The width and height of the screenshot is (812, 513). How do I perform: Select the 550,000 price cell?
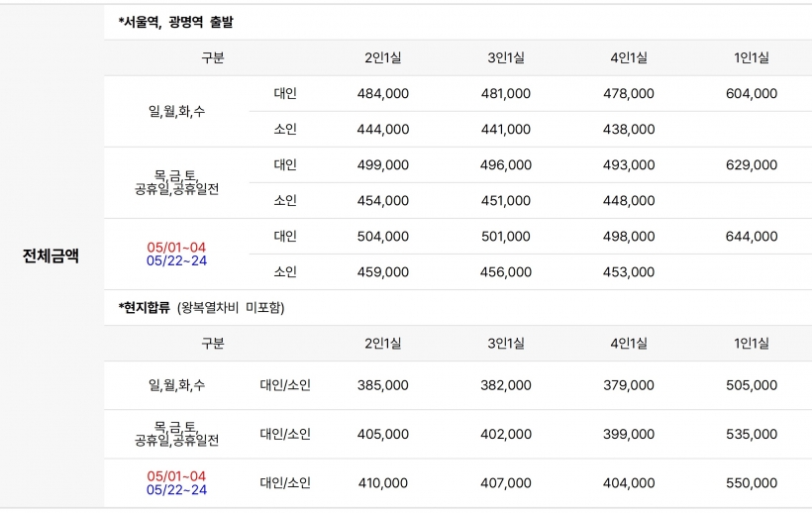pos(751,483)
